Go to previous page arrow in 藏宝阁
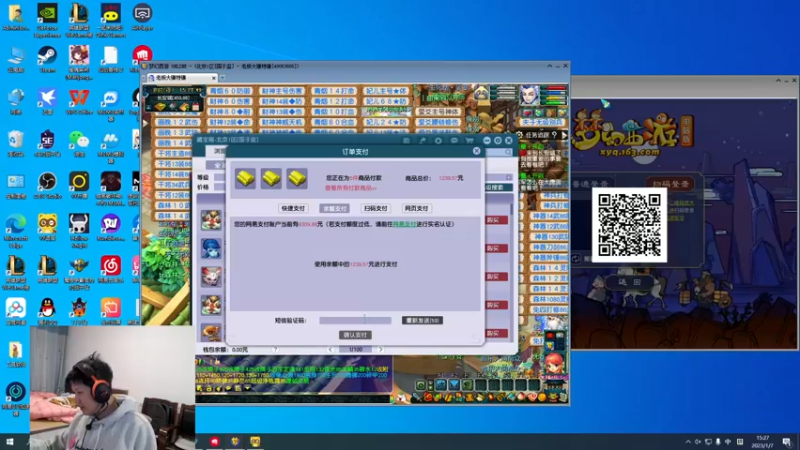 331,349
